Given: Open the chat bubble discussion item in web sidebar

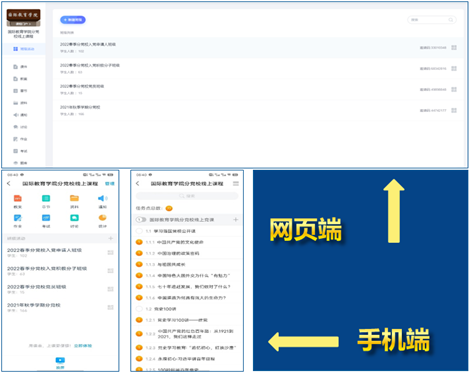Looking at the screenshot, I should pos(20,127).
